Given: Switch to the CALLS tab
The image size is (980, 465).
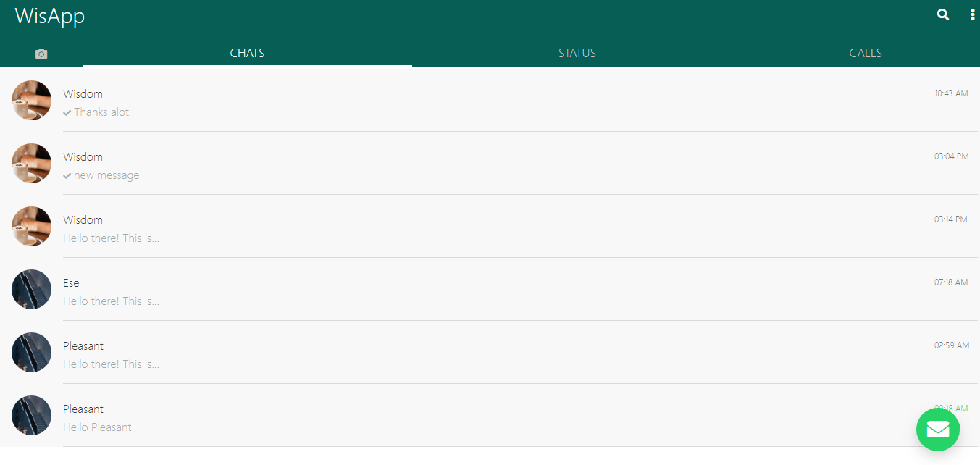Looking at the screenshot, I should point(866,53).
